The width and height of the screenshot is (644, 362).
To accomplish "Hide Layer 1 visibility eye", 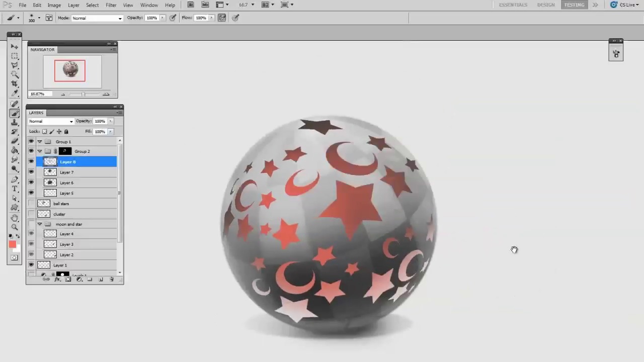I will (31, 265).
